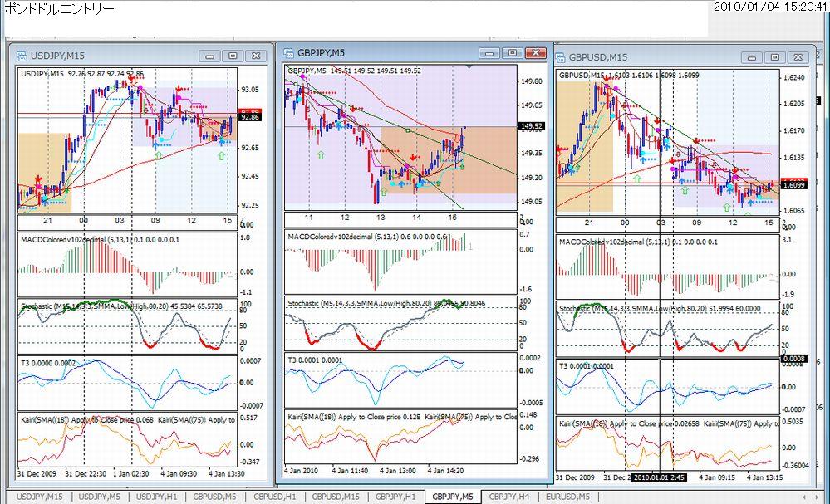Click the USDJPY,M15 OHLC header in chart
The width and height of the screenshot is (830, 504).
point(82,74)
